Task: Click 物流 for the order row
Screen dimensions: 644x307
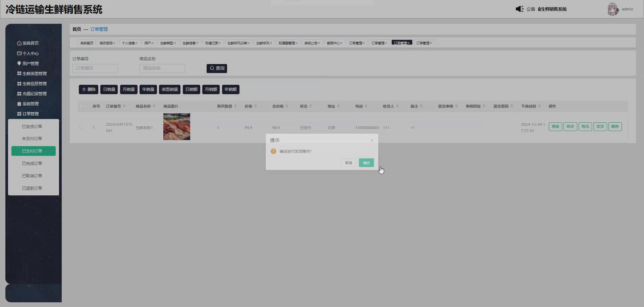Action: coord(585,127)
